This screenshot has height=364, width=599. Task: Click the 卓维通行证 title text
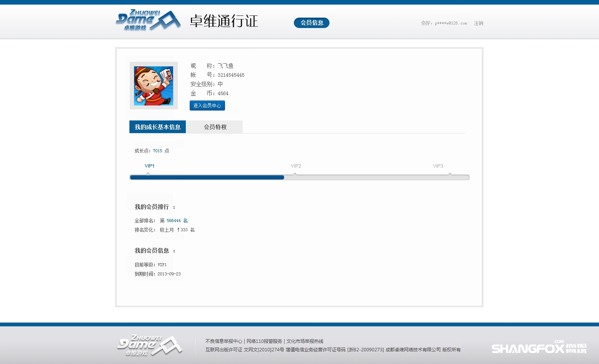point(224,21)
